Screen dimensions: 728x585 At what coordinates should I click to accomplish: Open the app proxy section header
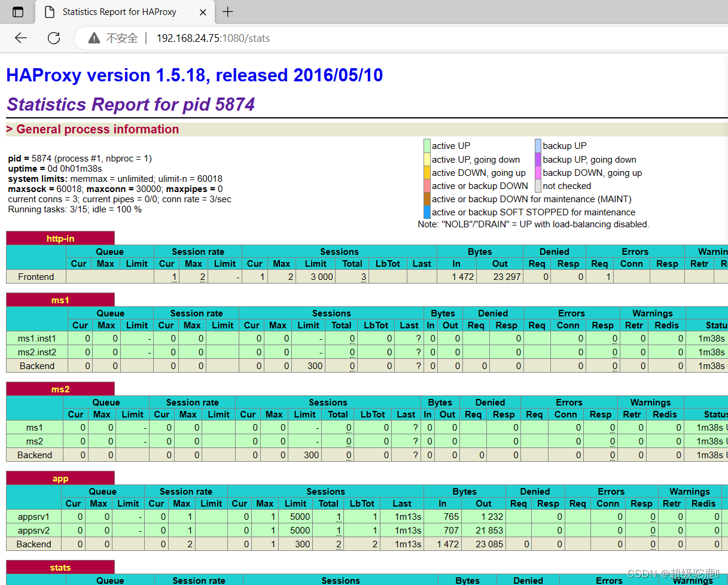(60, 479)
